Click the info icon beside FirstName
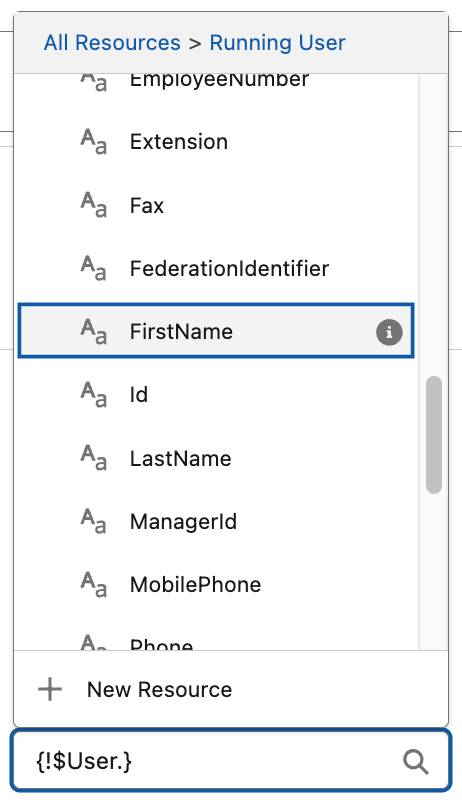The image size is (462, 806). [389, 332]
